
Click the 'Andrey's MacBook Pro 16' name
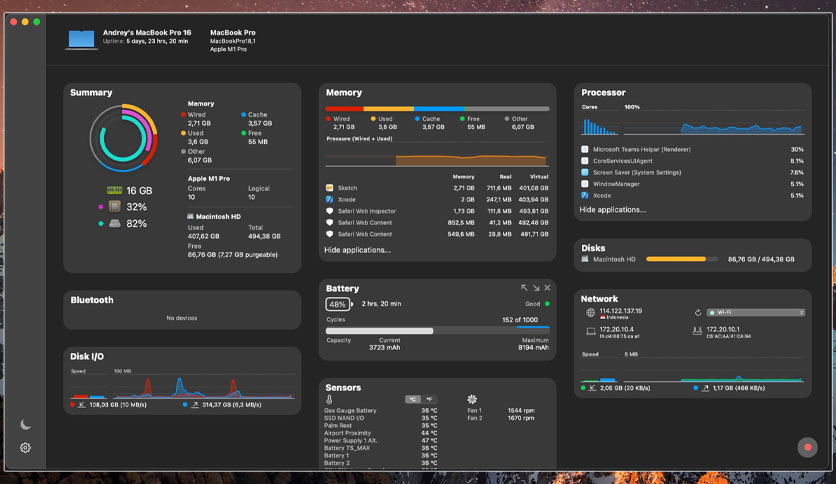(147, 33)
